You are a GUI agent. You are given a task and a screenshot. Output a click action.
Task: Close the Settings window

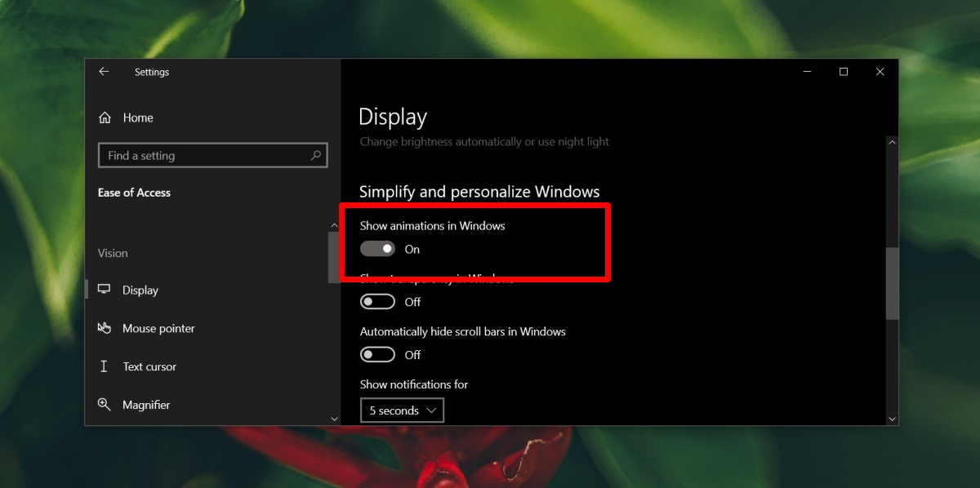point(880,72)
